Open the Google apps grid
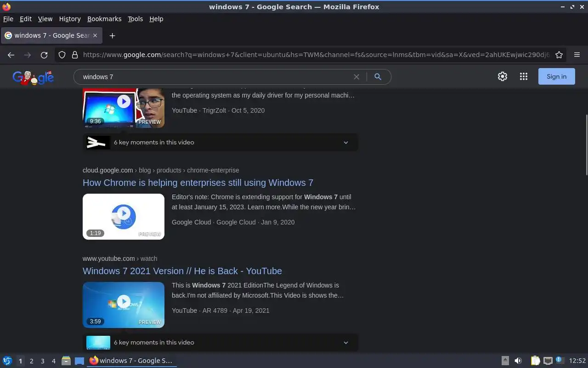 (524, 77)
